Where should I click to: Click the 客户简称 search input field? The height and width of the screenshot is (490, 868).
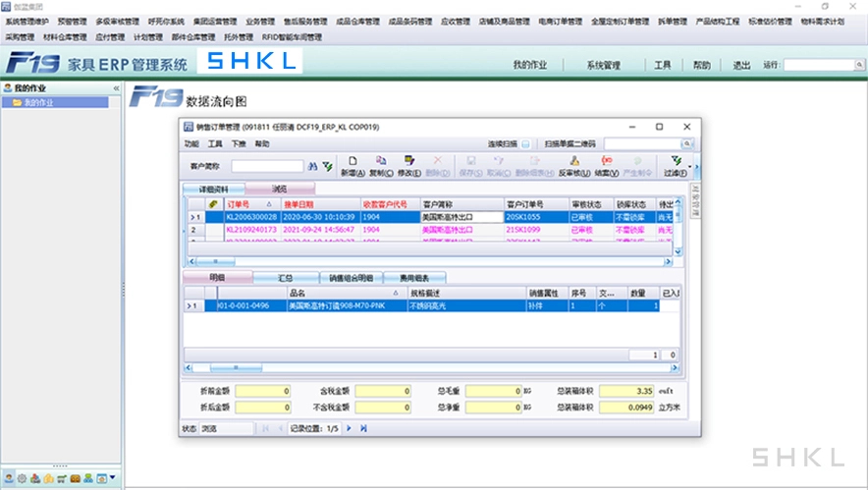tap(267, 166)
